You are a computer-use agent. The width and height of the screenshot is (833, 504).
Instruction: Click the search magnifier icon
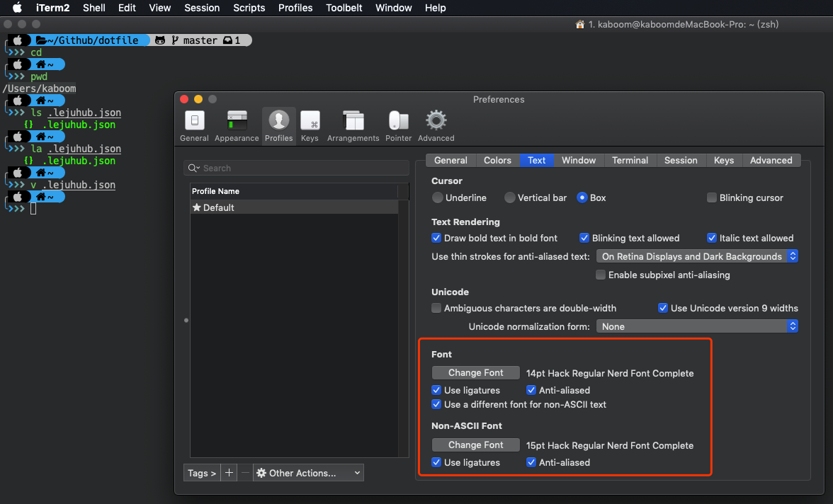click(193, 168)
